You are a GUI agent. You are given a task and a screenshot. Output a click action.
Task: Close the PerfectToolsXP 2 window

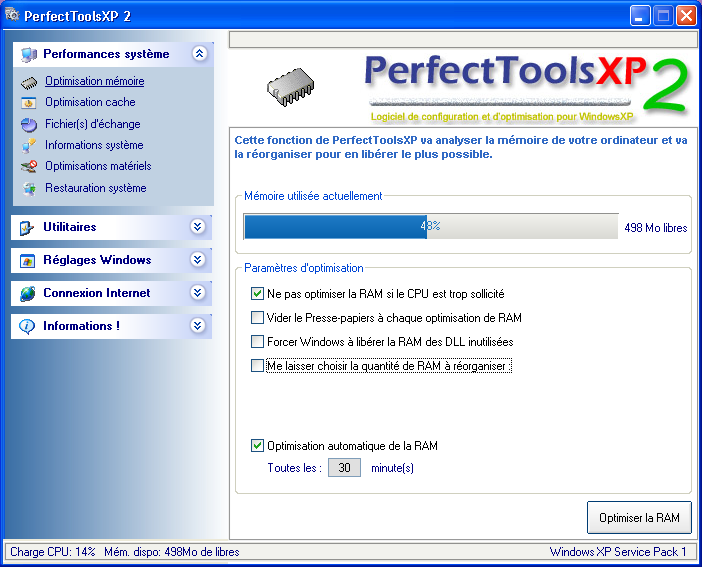686,16
